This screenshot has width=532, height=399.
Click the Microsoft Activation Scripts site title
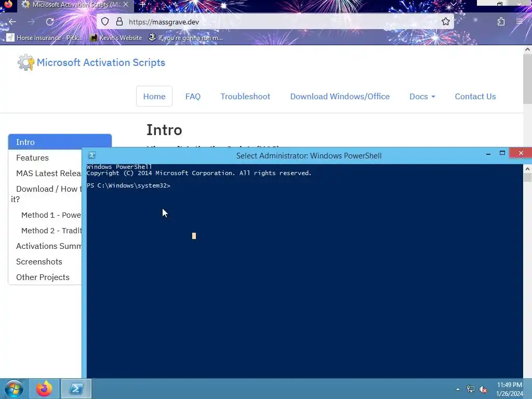[101, 62]
